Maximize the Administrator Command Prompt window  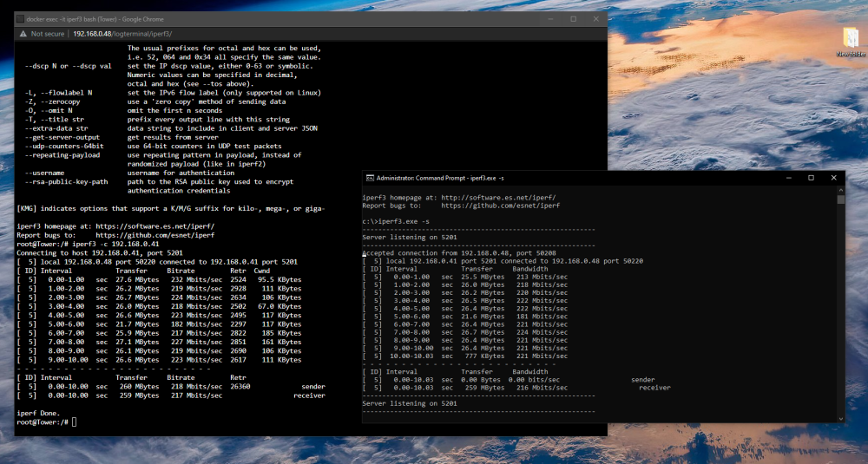pos(811,178)
